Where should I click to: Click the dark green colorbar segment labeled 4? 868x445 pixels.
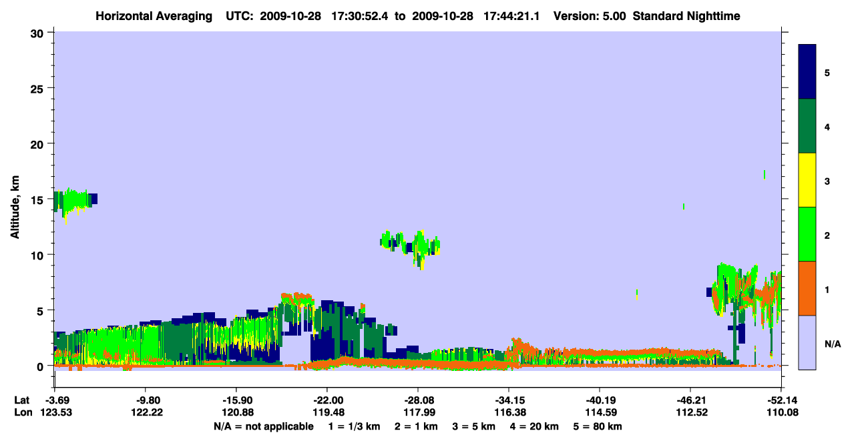807,126
